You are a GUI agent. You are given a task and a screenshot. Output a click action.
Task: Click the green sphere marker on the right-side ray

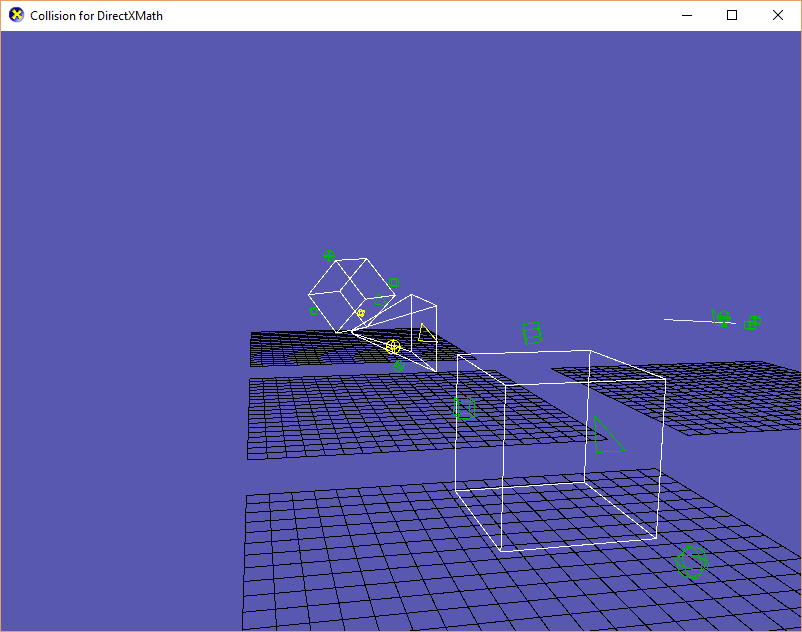[x=723, y=318]
